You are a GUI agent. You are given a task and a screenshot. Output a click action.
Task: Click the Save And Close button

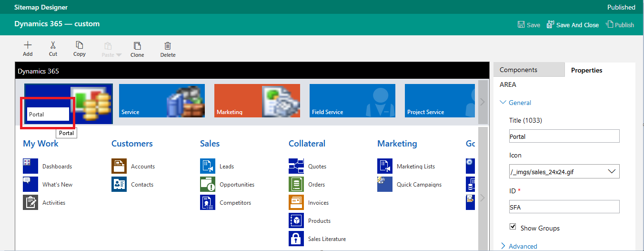(x=573, y=25)
